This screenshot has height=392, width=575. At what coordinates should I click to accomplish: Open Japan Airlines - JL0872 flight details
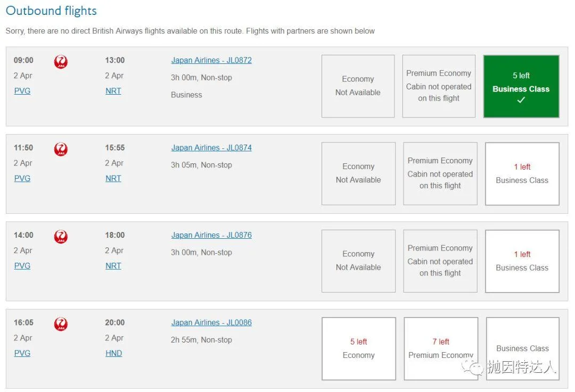pyautogui.click(x=211, y=60)
